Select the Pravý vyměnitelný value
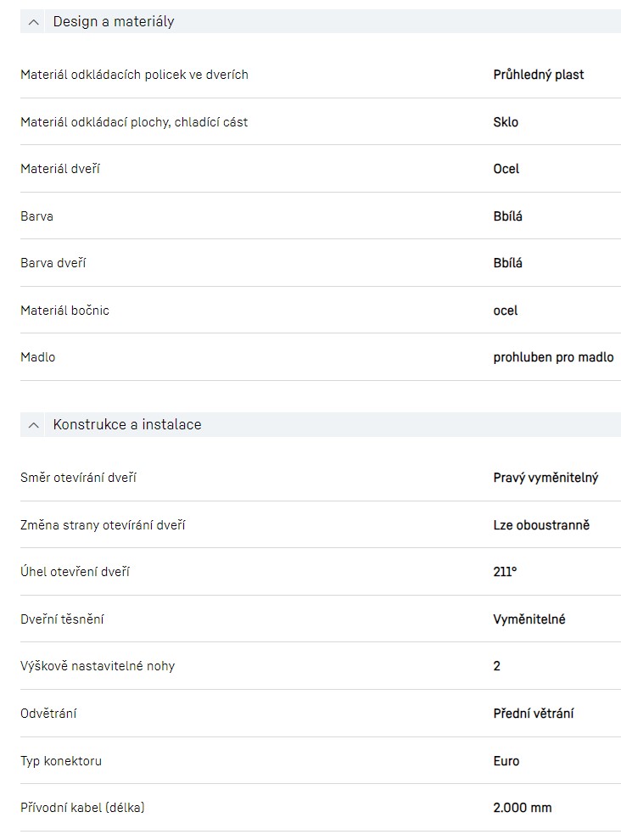The height and width of the screenshot is (840, 621). click(x=545, y=478)
